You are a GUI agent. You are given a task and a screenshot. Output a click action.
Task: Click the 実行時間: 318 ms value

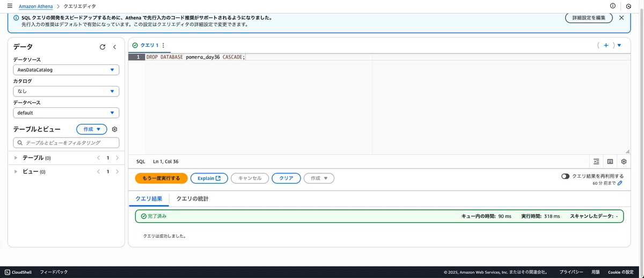(x=540, y=216)
